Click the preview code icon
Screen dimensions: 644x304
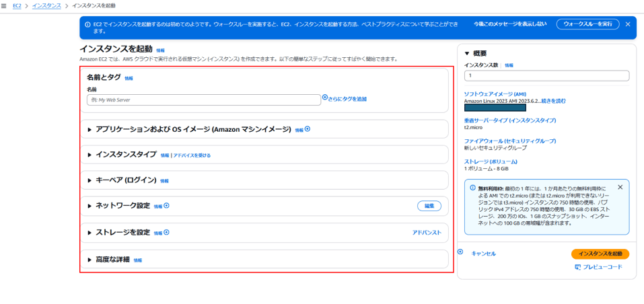[x=578, y=268]
